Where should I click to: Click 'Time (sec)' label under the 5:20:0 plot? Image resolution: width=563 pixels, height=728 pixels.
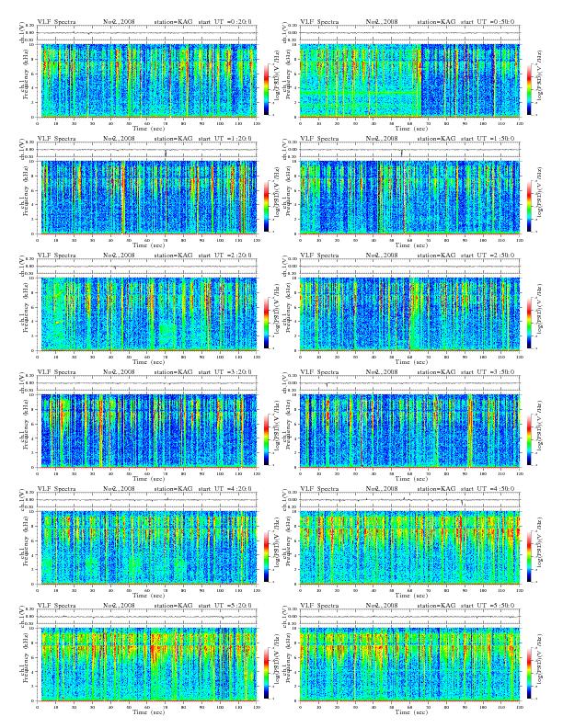point(148,711)
